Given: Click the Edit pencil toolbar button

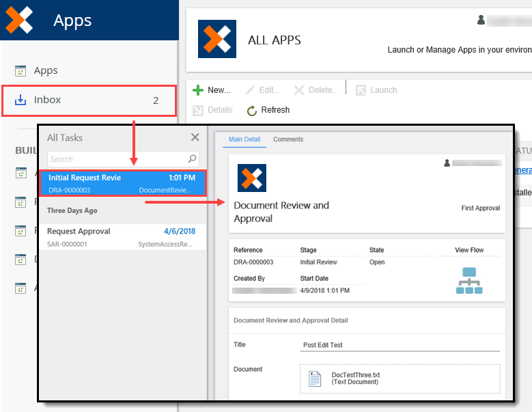Looking at the screenshot, I should click(262, 90).
